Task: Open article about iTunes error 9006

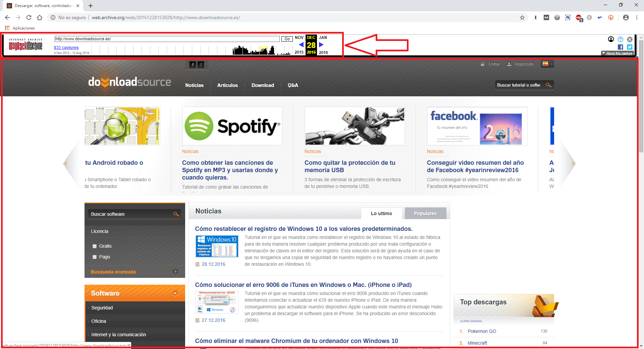Action: (x=304, y=285)
